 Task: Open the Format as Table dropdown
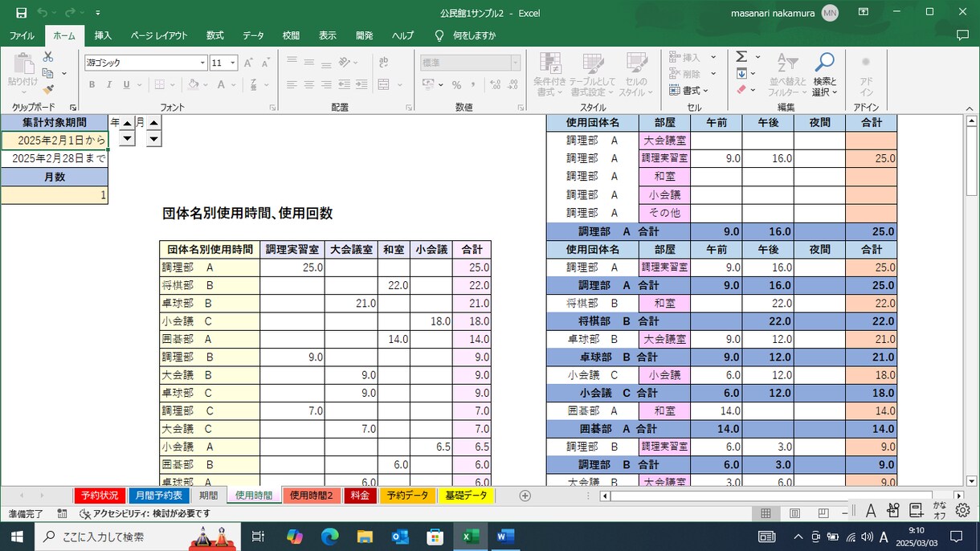click(593, 75)
